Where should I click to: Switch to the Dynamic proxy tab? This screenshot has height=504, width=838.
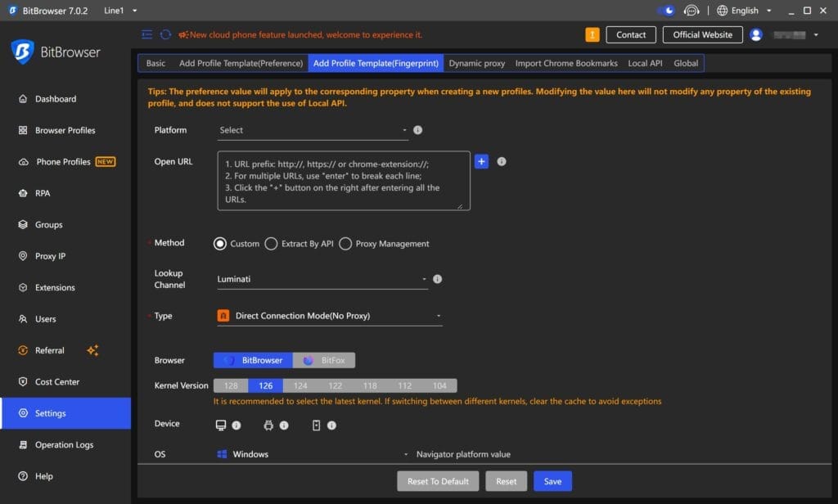(477, 63)
